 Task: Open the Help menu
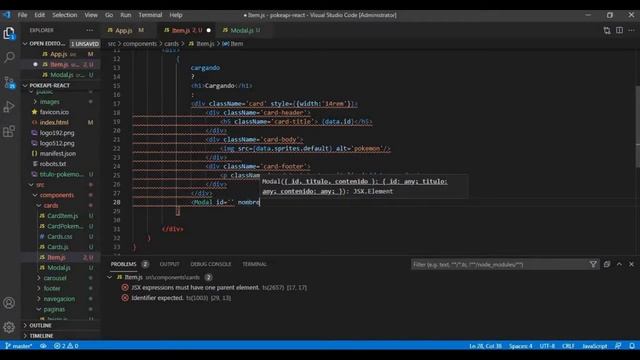(x=176, y=15)
